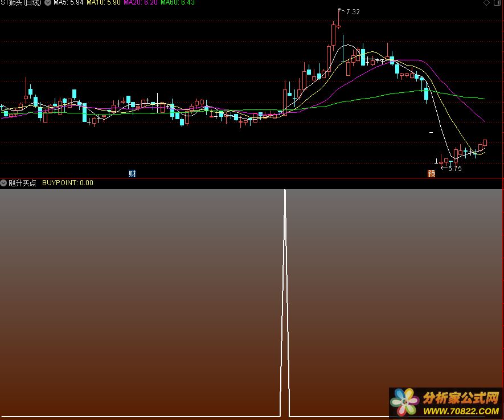Select the MA10: 5.90 indicator label
Screen dimensions: 504x420
tap(103, 3)
